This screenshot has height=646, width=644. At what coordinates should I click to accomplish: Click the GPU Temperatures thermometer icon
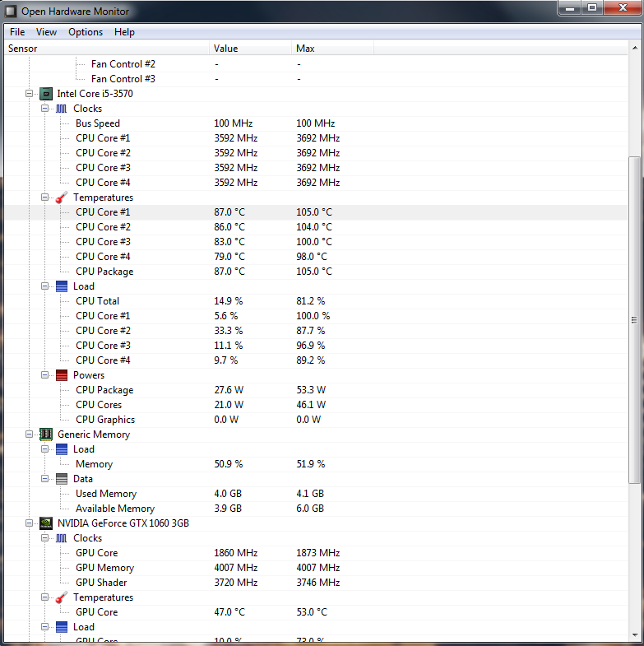62,597
